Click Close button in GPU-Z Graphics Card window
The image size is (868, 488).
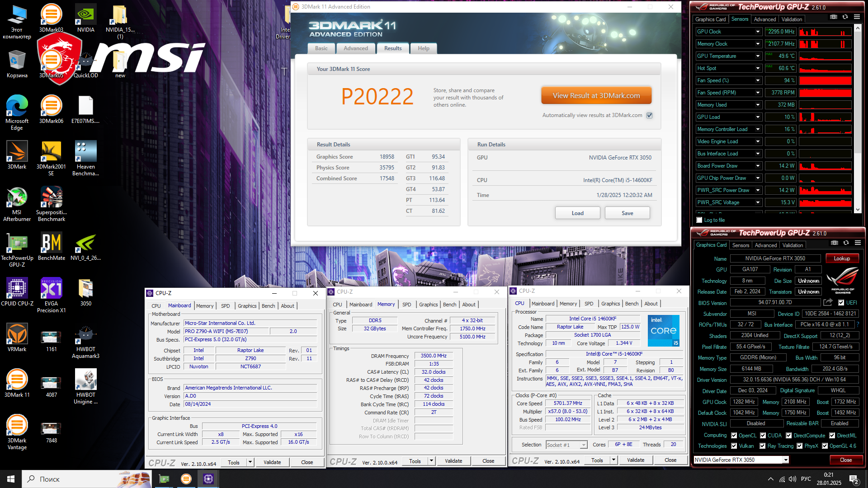(846, 460)
